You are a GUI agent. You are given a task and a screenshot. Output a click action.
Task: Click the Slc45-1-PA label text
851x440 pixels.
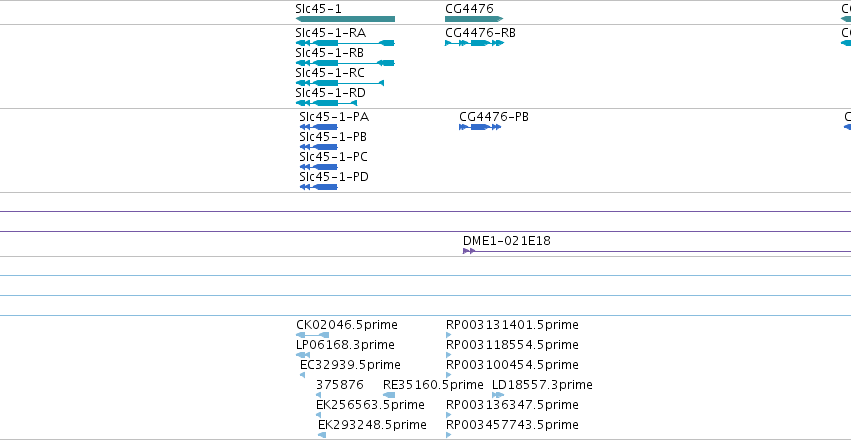pos(334,117)
